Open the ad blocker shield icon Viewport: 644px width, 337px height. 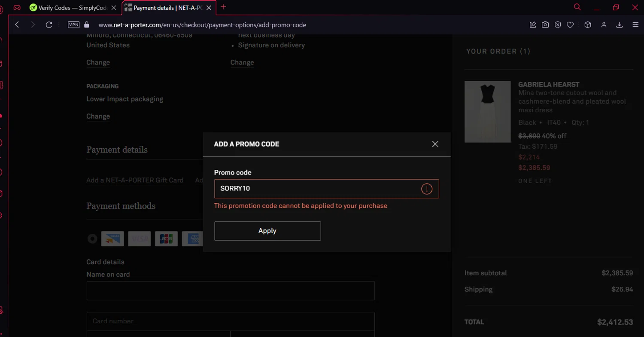[558, 25]
